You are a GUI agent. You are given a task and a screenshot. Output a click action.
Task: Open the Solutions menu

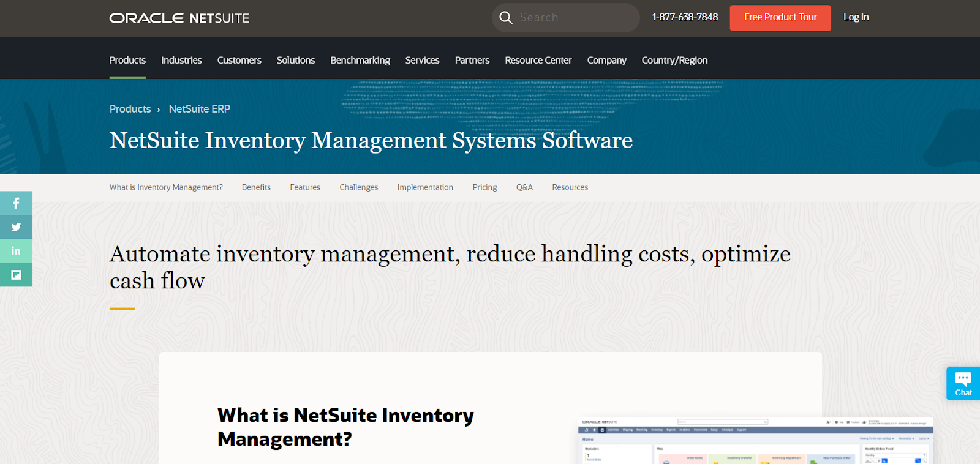pos(296,60)
